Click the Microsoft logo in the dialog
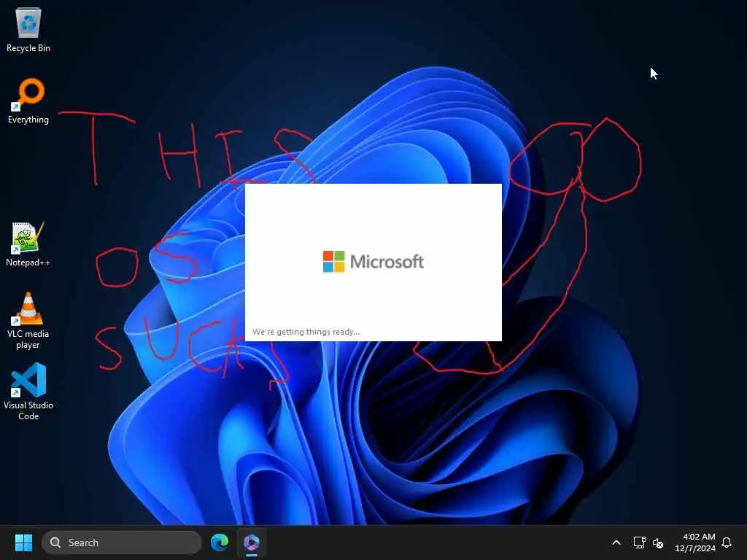The width and height of the screenshot is (747, 560). click(373, 262)
